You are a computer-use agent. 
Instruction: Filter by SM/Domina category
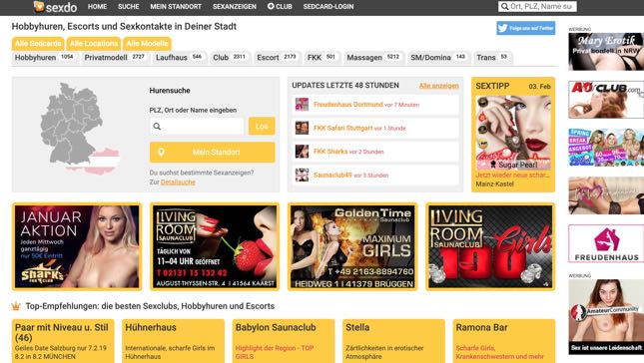pos(438,58)
